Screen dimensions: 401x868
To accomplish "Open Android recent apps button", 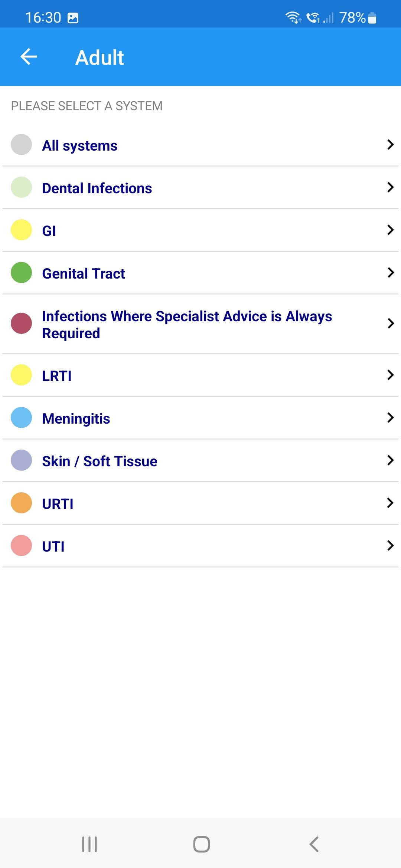I will pos(89,844).
